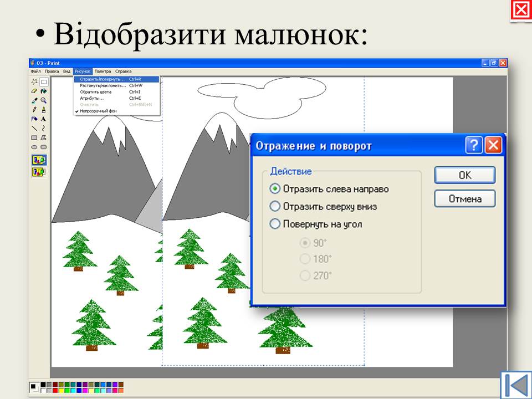Select the Eraser tool in the toolbox
The width and height of the screenshot is (532, 399).
point(34,91)
